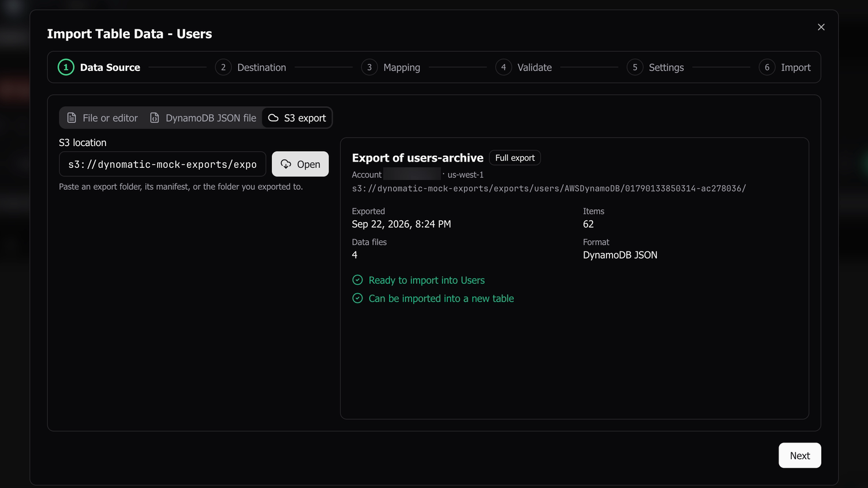The width and height of the screenshot is (868, 488).
Task: Switch to DynamoDB JSON file source
Action: (x=203, y=118)
